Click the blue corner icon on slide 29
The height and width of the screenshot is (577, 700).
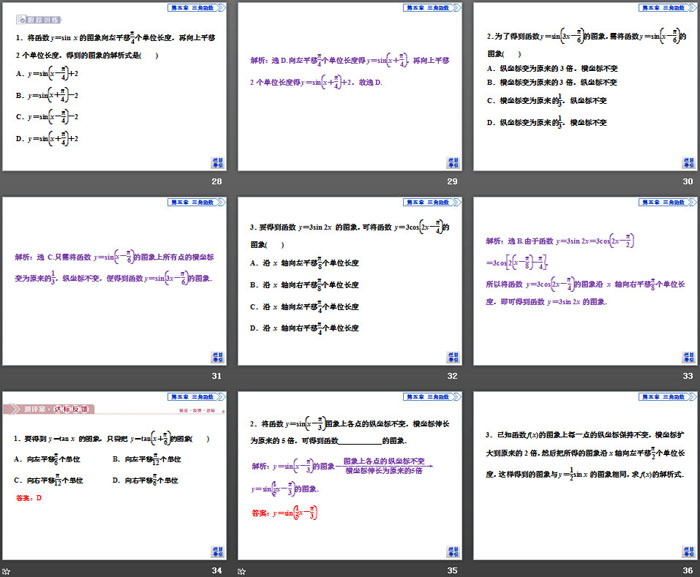(x=453, y=163)
